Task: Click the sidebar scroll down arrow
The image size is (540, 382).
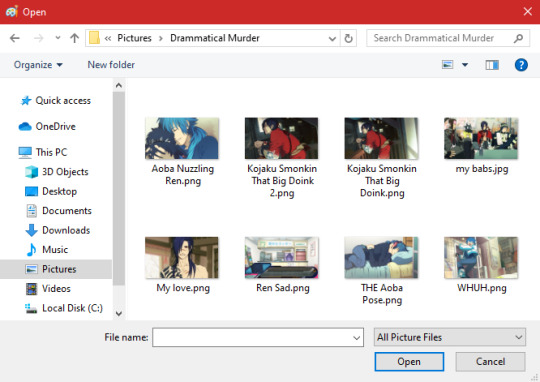Action: [x=119, y=313]
